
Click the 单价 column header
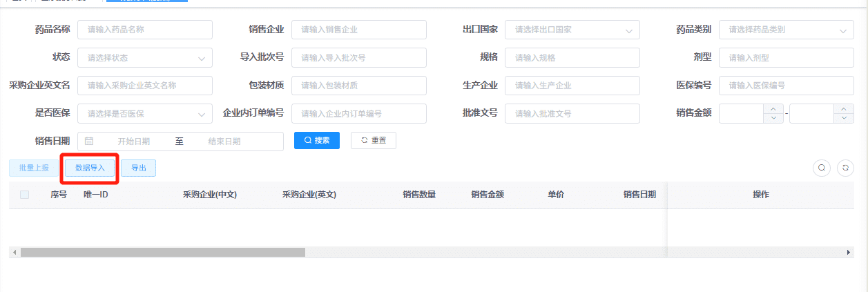pos(556,195)
